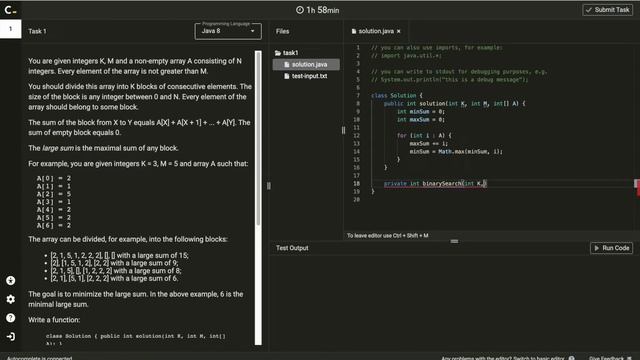
Task: Click the 'int minSum = 0;' code line
Action: point(420,111)
